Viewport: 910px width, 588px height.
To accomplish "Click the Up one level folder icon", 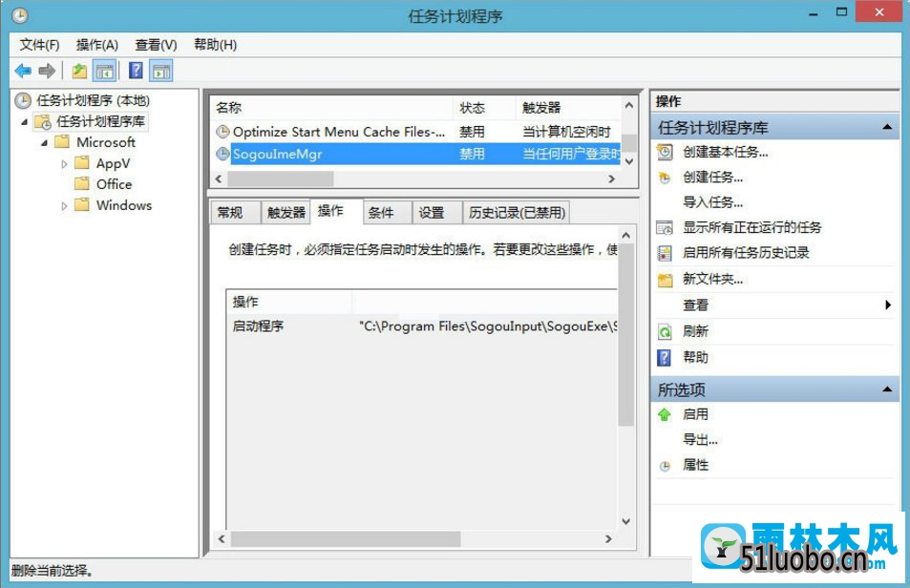I will [79, 71].
